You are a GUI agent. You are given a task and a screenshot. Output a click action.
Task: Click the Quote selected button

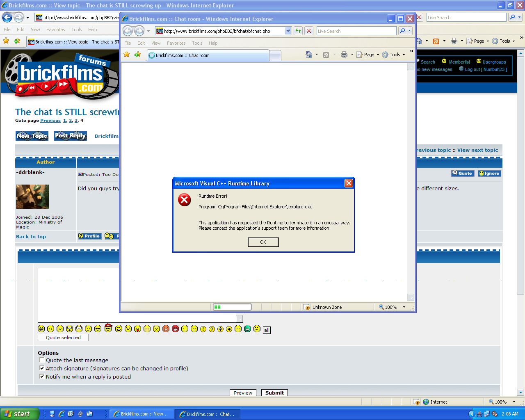pos(63,338)
